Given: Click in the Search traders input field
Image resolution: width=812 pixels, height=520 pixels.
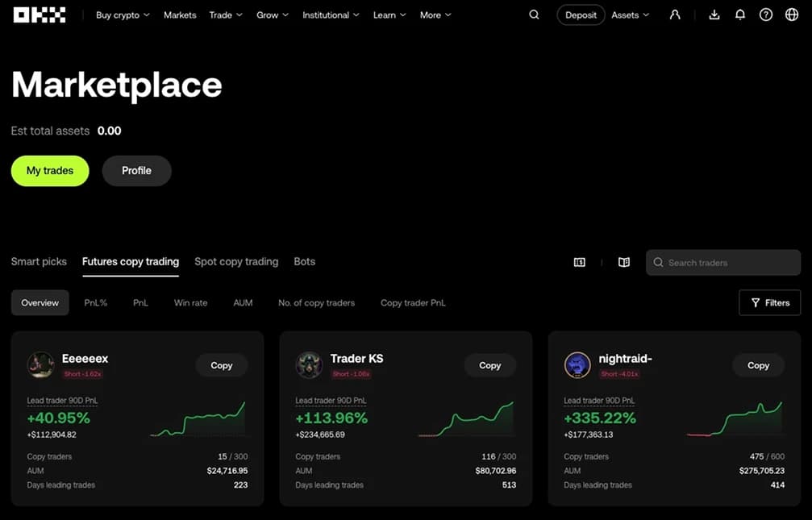Looking at the screenshot, I should tap(722, 262).
